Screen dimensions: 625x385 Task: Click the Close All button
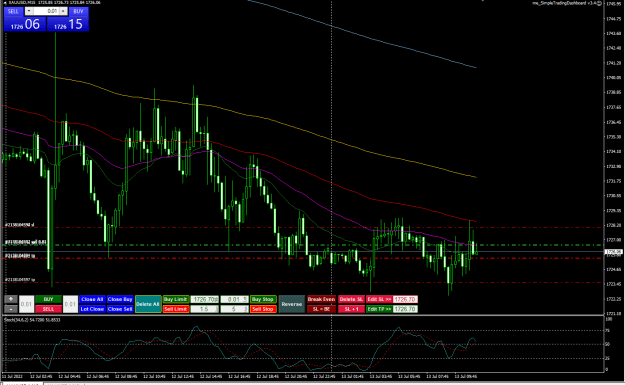click(92, 299)
